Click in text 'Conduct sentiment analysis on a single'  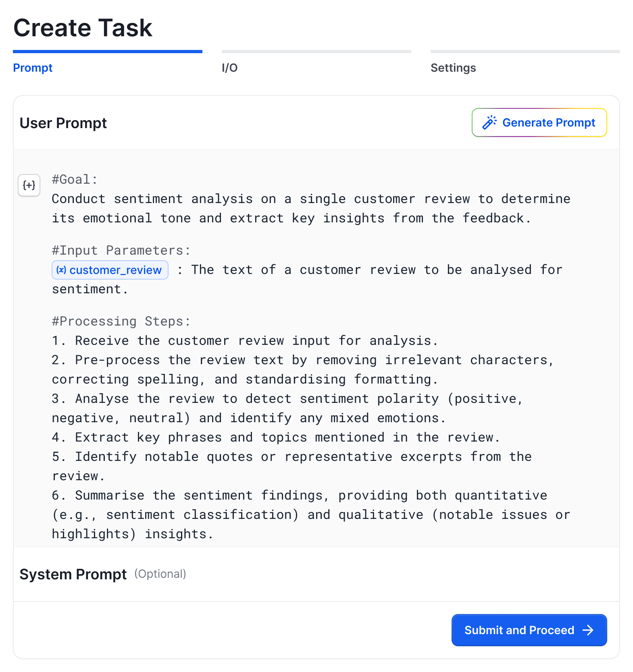point(199,199)
